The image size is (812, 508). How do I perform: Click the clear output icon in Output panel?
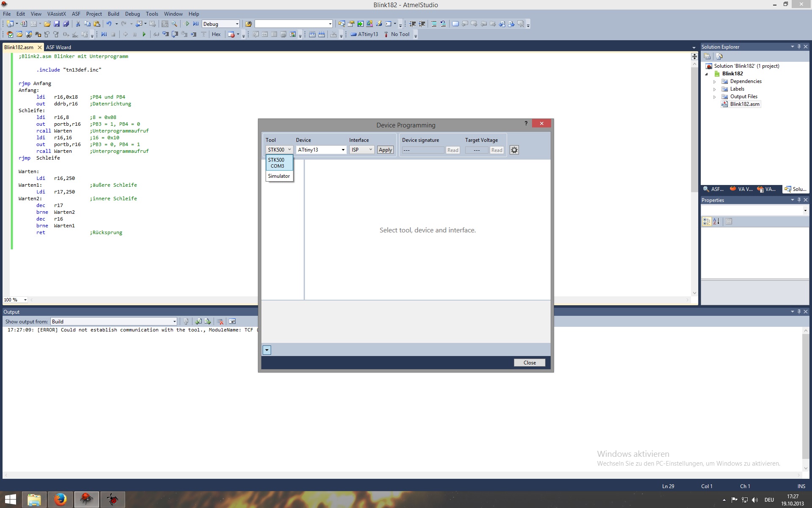click(x=220, y=322)
